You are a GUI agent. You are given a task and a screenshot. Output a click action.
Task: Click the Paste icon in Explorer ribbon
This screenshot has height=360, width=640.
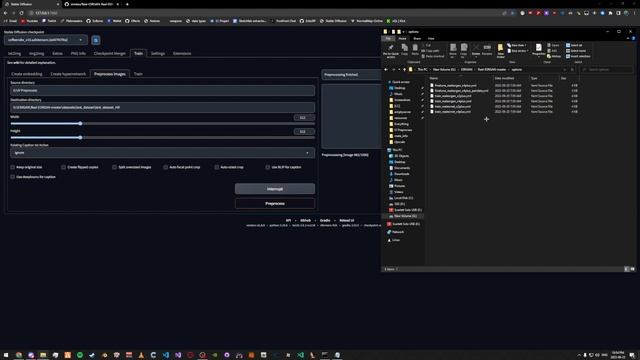pos(415,50)
